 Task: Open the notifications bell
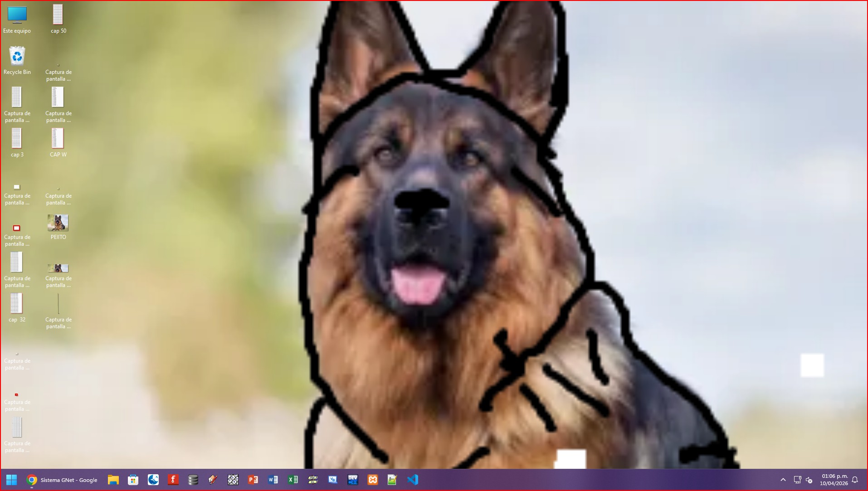(x=855, y=480)
